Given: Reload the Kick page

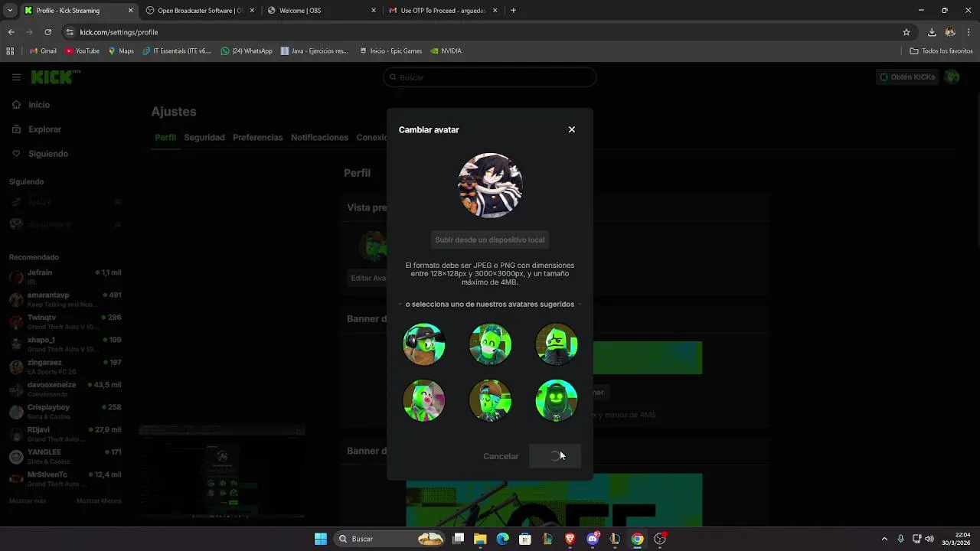Looking at the screenshot, I should coord(47,32).
